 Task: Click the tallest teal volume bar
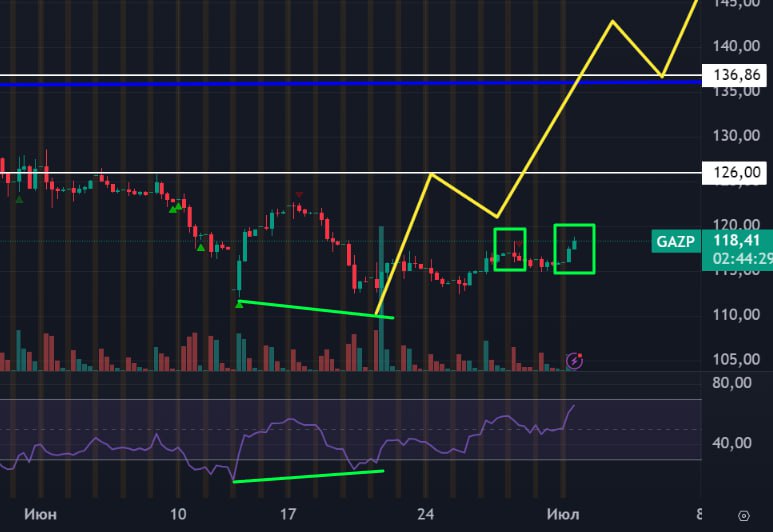[x=381, y=298]
